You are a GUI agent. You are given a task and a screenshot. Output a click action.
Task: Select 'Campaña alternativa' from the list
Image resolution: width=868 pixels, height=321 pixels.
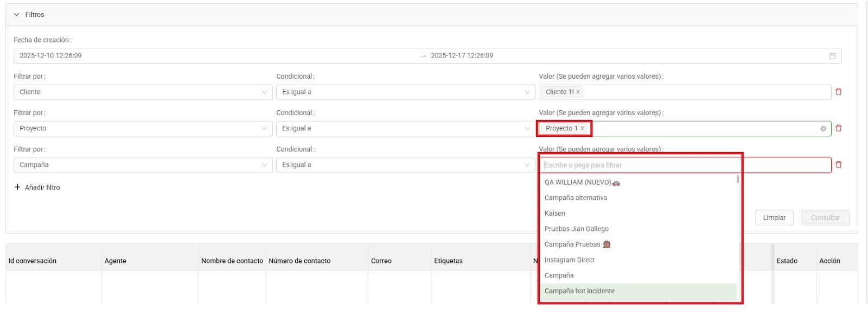576,198
